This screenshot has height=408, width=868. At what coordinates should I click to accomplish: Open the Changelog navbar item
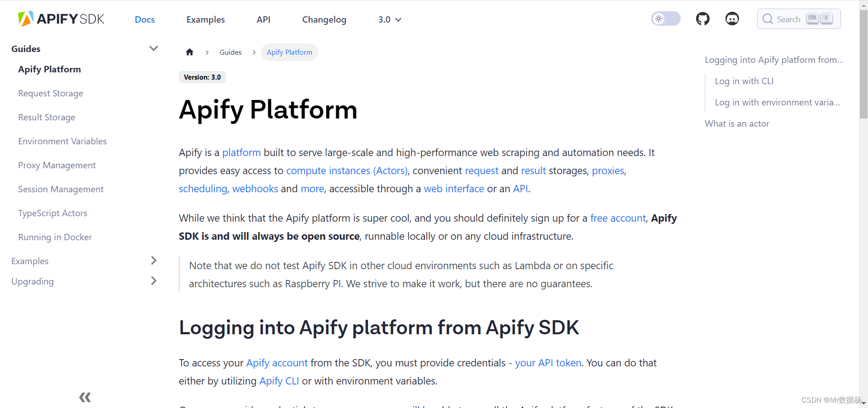click(x=324, y=19)
